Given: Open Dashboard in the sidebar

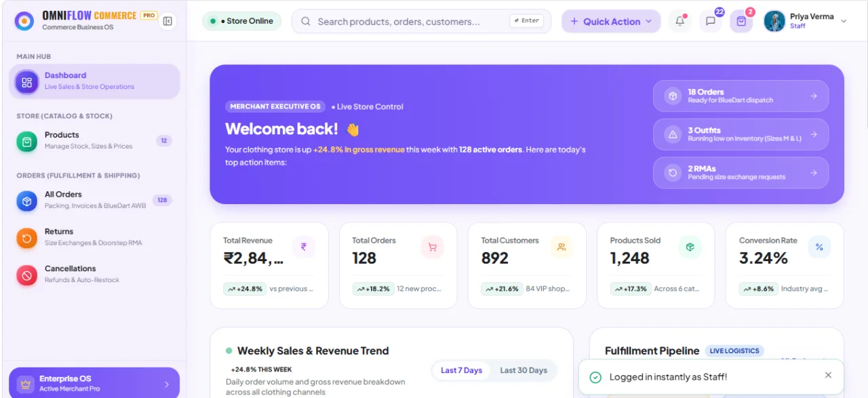Looking at the screenshot, I should pos(94,81).
